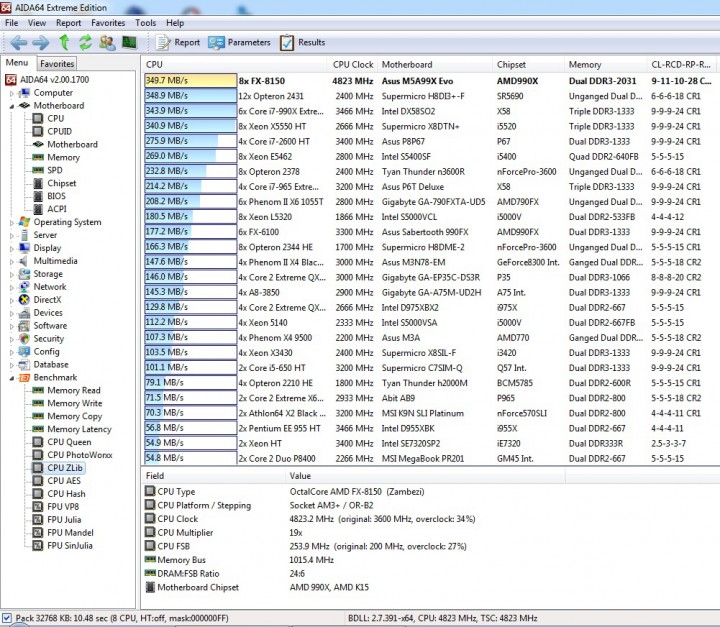Click the green monitor toolbar icon

point(129,42)
